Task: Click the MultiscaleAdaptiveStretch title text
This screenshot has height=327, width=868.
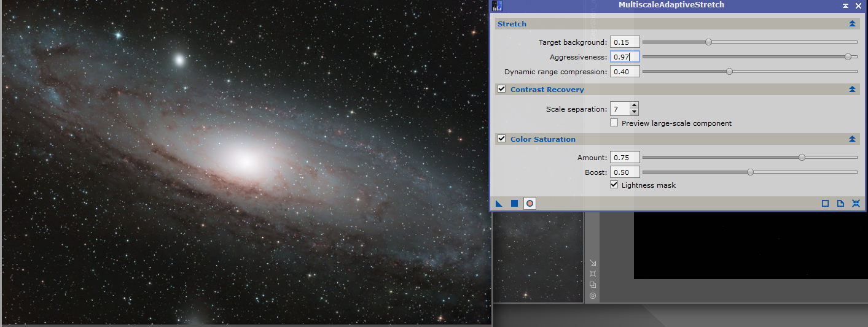Action: (671, 5)
